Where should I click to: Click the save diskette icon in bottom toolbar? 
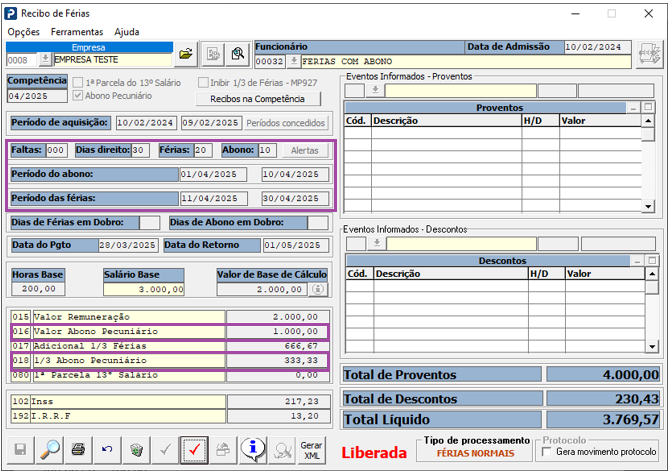[x=20, y=450]
